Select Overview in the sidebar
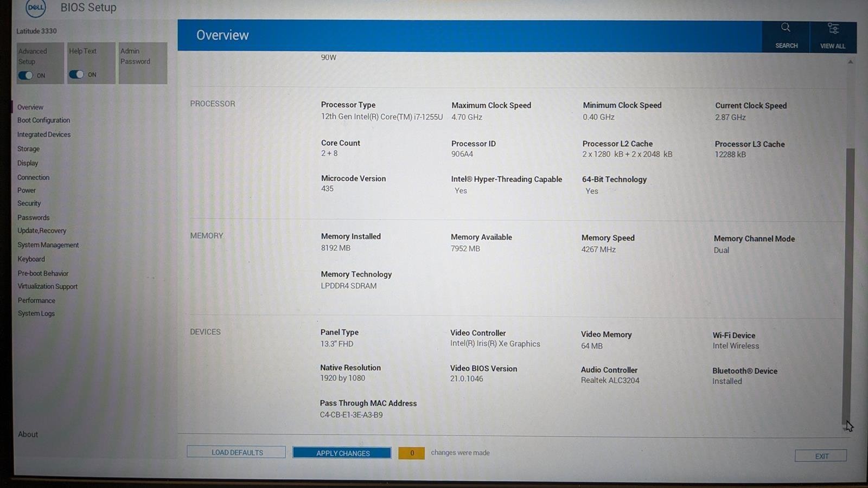 click(x=30, y=107)
